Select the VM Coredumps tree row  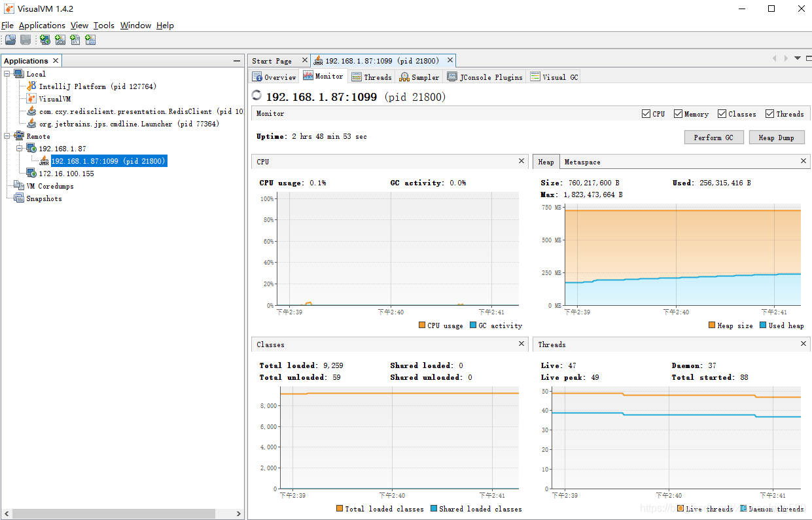tap(50, 186)
